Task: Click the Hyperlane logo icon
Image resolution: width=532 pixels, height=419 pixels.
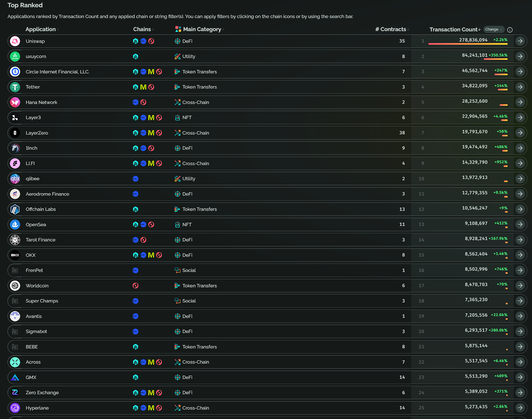Action: tap(15, 408)
